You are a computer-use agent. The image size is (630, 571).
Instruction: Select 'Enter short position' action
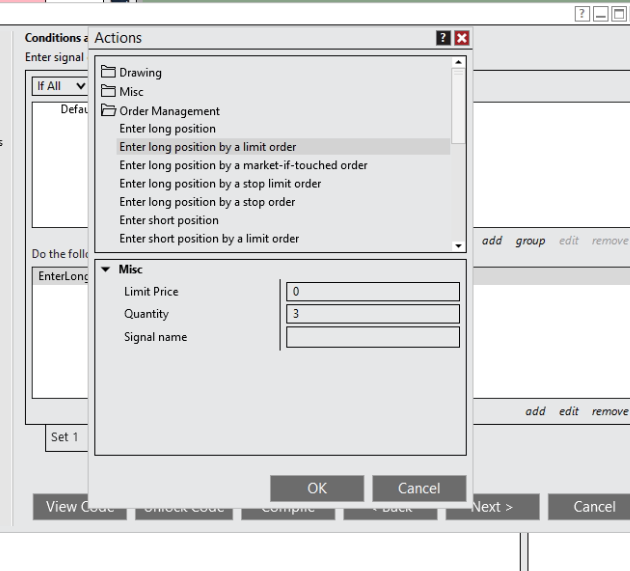tap(169, 220)
